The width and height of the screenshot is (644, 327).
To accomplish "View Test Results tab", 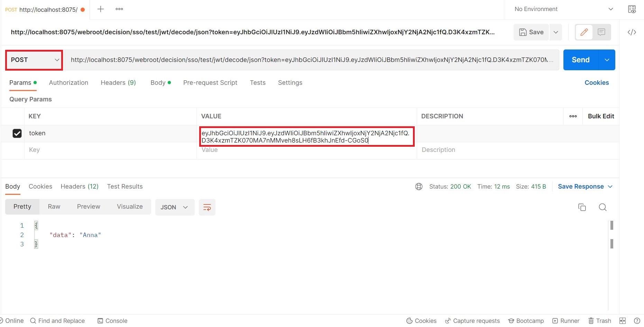I will [x=125, y=187].
